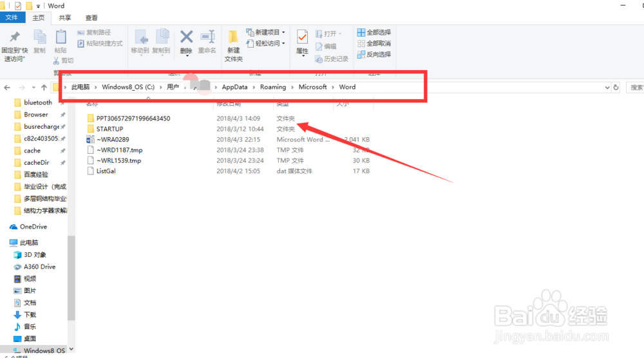Click the Edit command in ribbon

[326, 46]
